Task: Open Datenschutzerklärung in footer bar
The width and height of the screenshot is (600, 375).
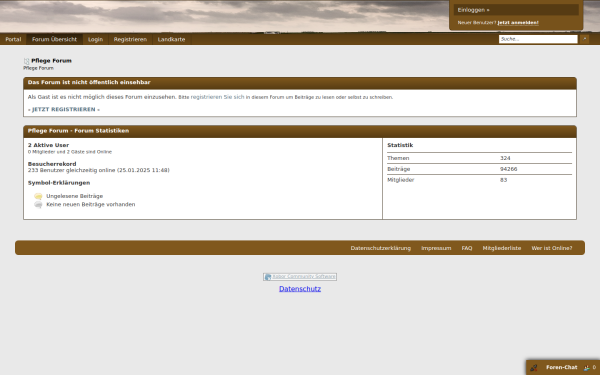Action: click(381, 248)
